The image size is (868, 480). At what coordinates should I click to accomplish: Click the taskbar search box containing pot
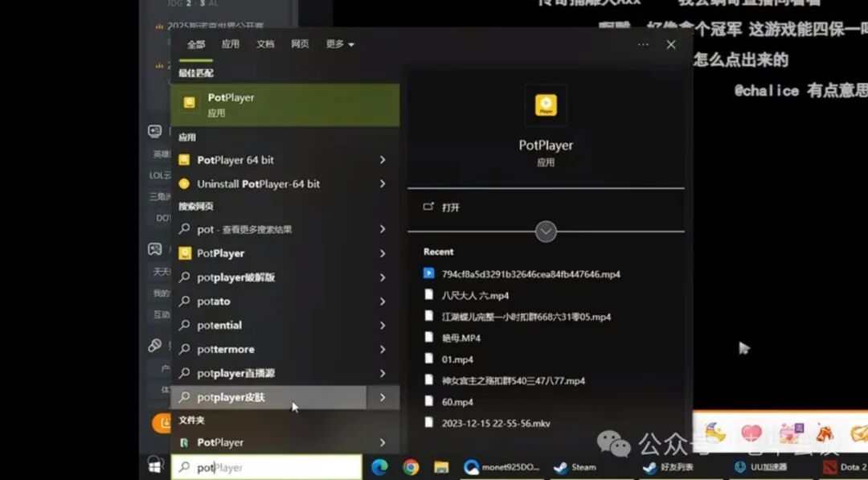(267, 467)
